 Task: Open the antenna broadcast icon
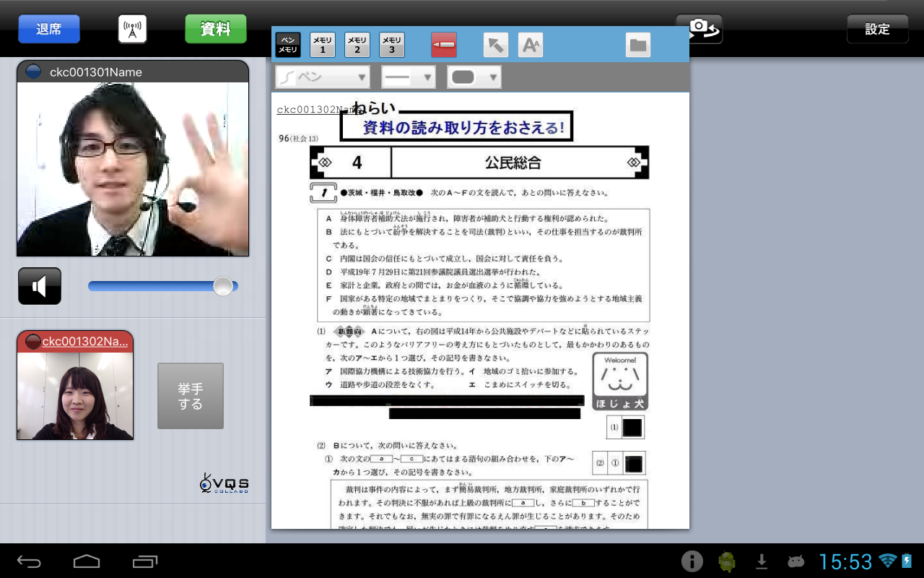pos(132,29)
